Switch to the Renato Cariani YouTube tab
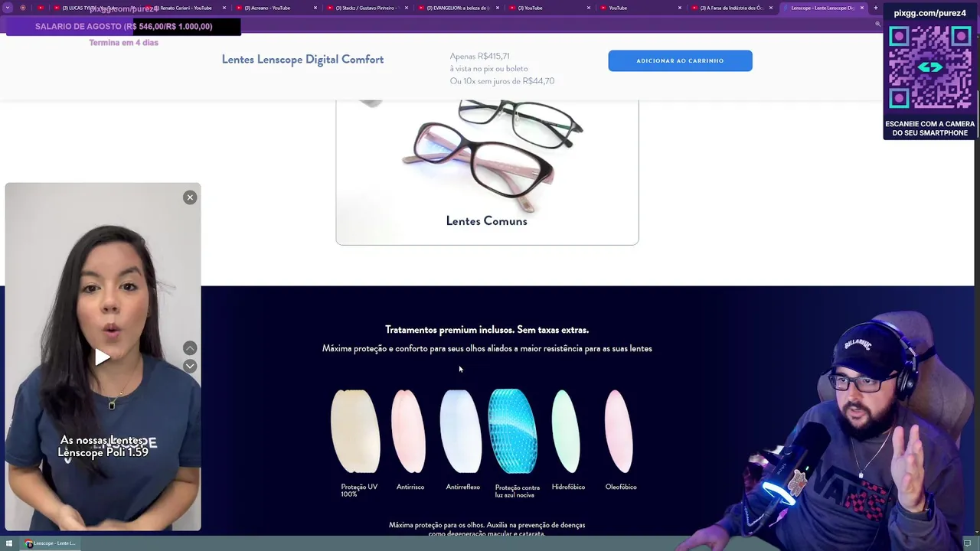This screenshot has width=980, height=551. [185, 8]
